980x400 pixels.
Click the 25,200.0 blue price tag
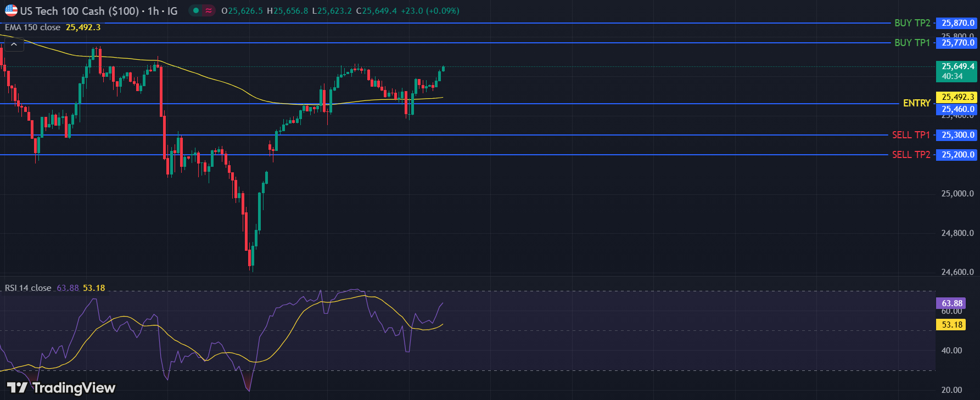click(x=957, y=155)
